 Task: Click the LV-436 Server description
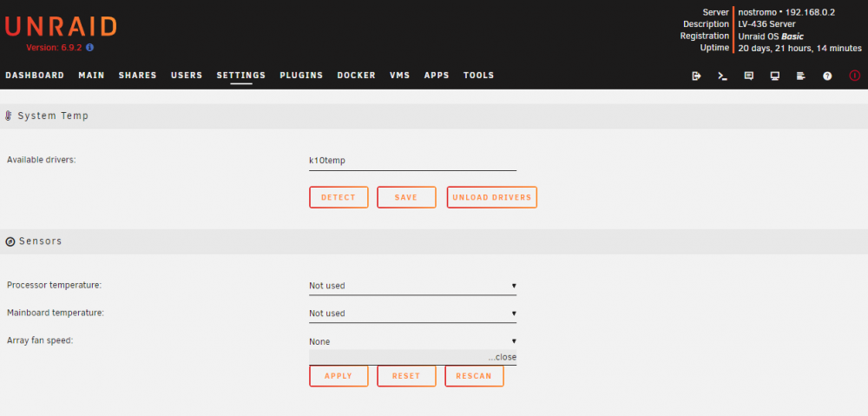766,24
